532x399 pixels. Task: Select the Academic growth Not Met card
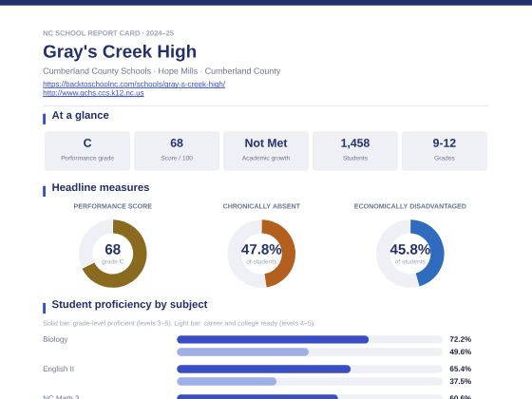[266, 151]
